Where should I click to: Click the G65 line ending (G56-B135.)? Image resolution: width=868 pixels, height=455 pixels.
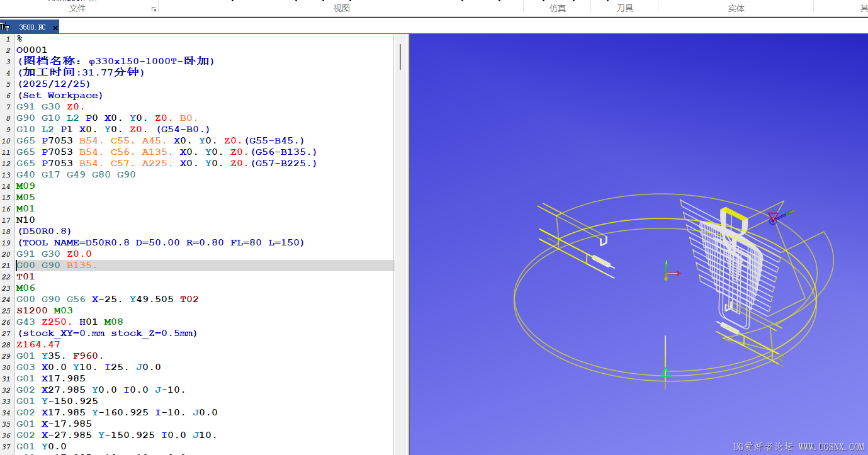[167, 152]
